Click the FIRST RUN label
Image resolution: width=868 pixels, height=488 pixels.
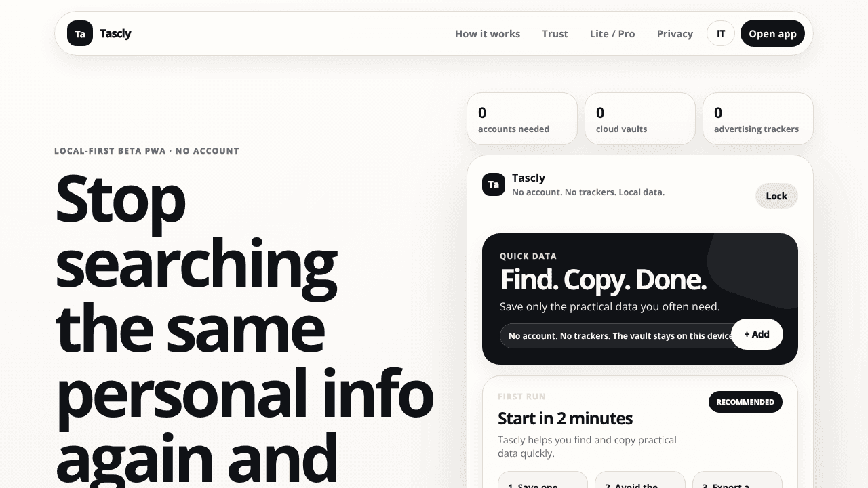click(x=521, y=396)
